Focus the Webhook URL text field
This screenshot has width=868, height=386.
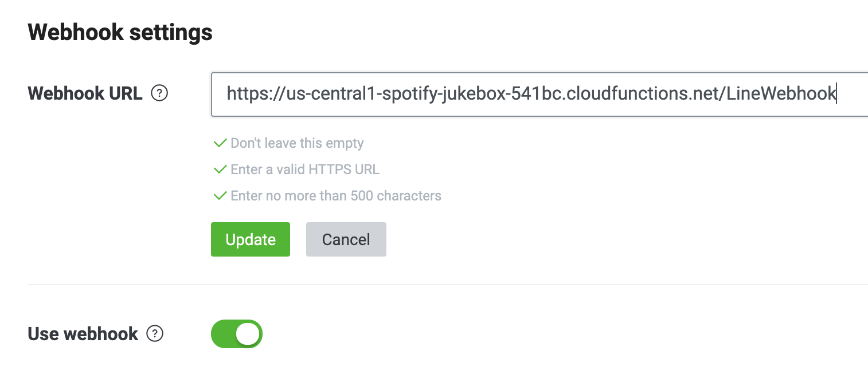click(x=539, y=94)
